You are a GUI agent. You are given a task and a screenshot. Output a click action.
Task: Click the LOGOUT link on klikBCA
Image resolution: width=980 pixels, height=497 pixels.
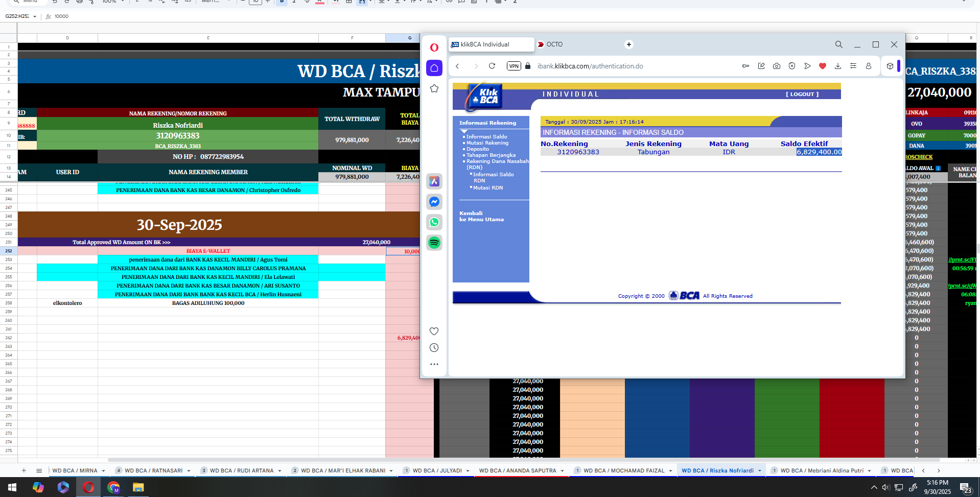802,94
